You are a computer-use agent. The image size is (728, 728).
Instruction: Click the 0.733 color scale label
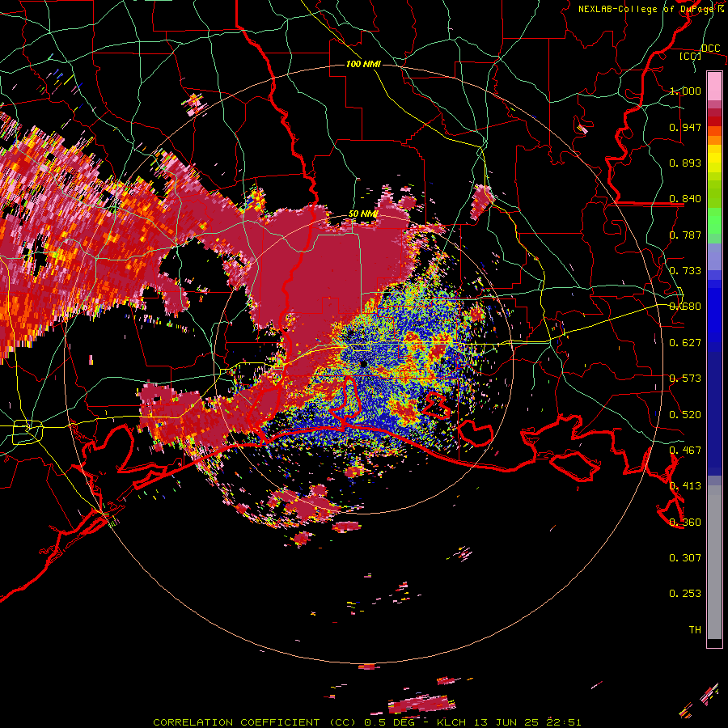[x=685, y=271]
